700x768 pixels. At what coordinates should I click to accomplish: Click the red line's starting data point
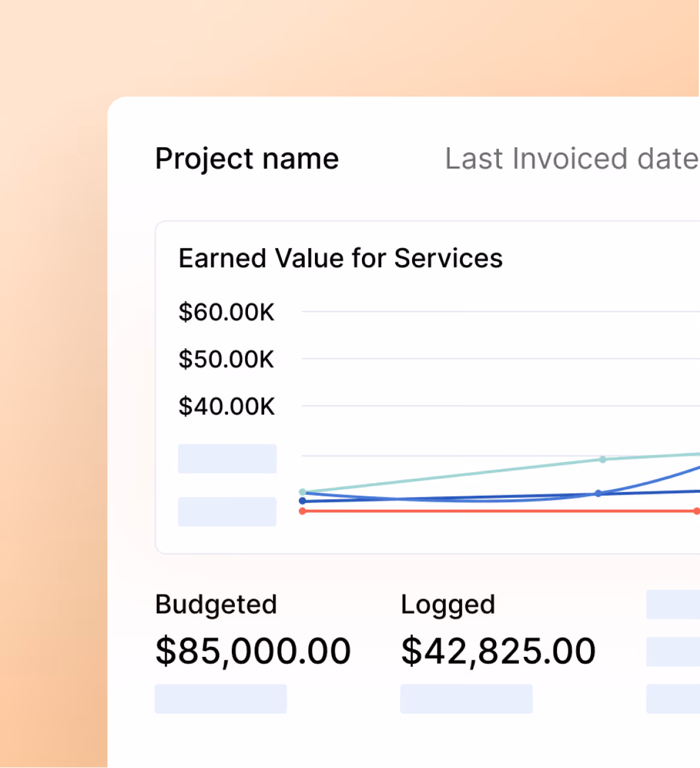point(302,511)
